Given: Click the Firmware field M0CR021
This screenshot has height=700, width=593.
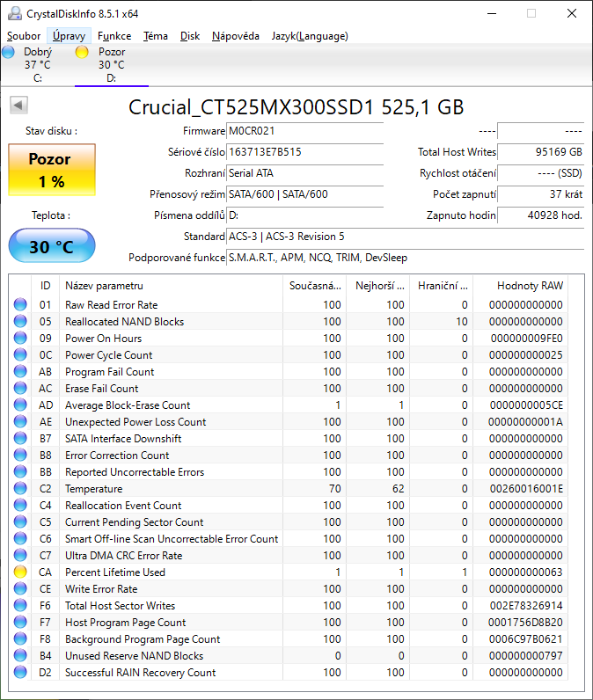Looking at the screenshot, I should (x=305, y=131).
